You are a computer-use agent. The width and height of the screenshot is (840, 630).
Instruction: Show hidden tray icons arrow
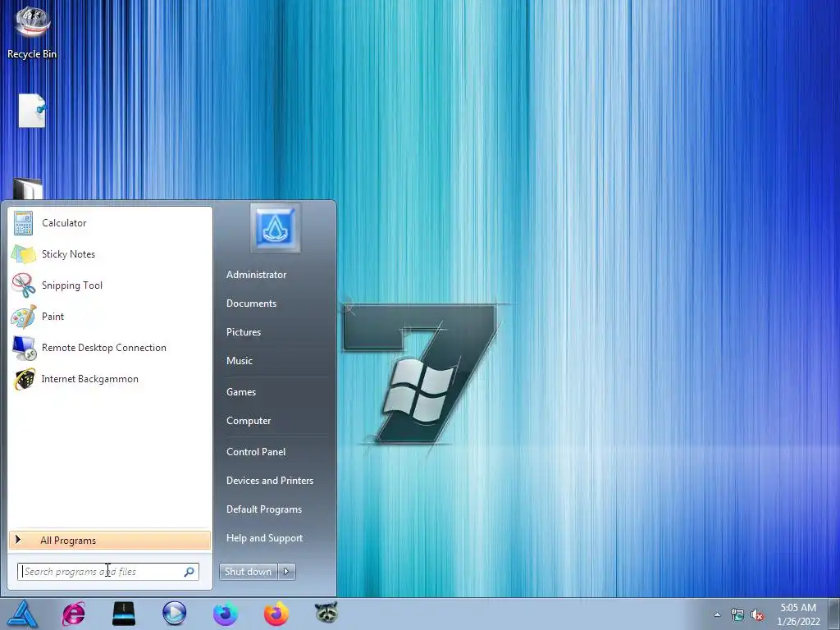point(717,614)
